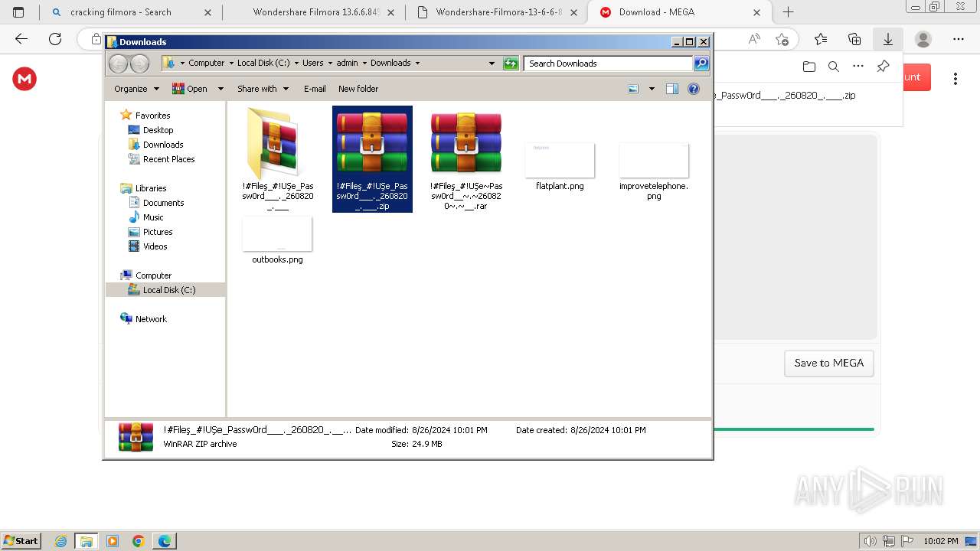Select Documents library
Screen dimensions: 980x551
[x=163, y=203]
